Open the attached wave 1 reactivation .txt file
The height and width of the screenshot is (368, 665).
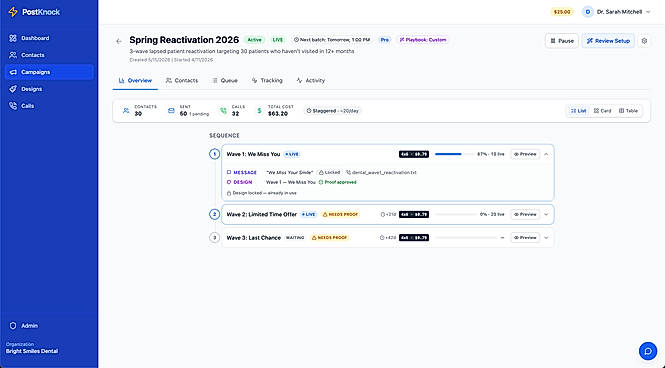pos(381,173)
